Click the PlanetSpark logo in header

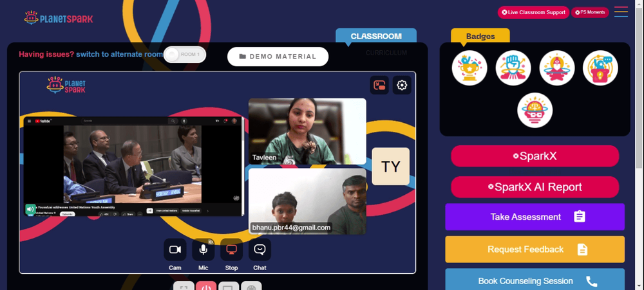click(59, 18)
